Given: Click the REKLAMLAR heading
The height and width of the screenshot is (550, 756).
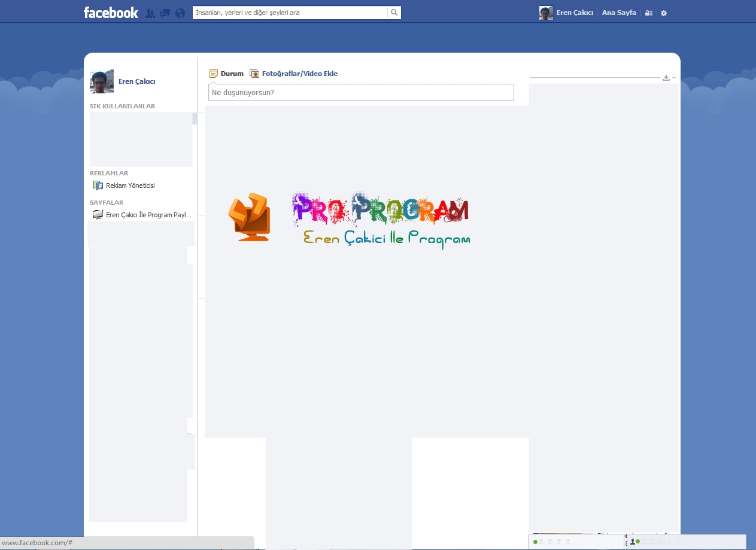Looking at the screenshot, I should pyautogui.click(x=109, y=173).
